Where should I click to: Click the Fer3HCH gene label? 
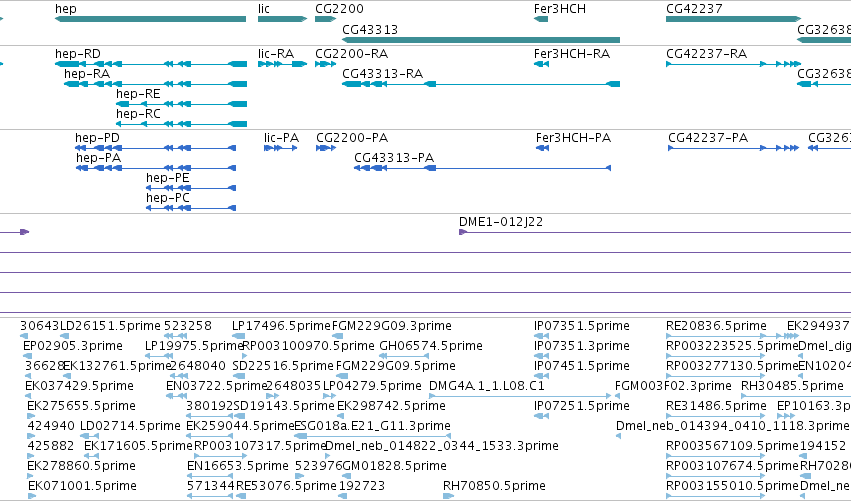click(560, 9)
